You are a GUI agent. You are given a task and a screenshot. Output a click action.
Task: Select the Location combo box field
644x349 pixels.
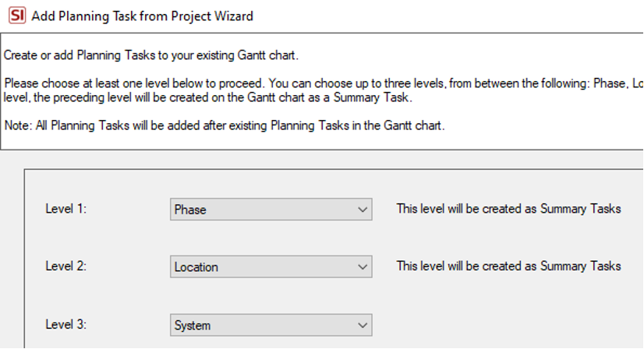pyautogui.click(x=271, y=267)
